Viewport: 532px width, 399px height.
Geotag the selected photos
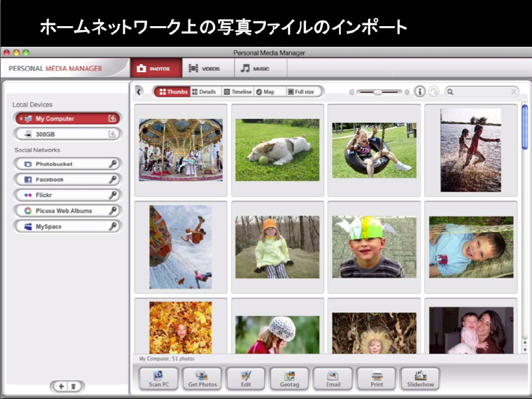tap(289, 378)
